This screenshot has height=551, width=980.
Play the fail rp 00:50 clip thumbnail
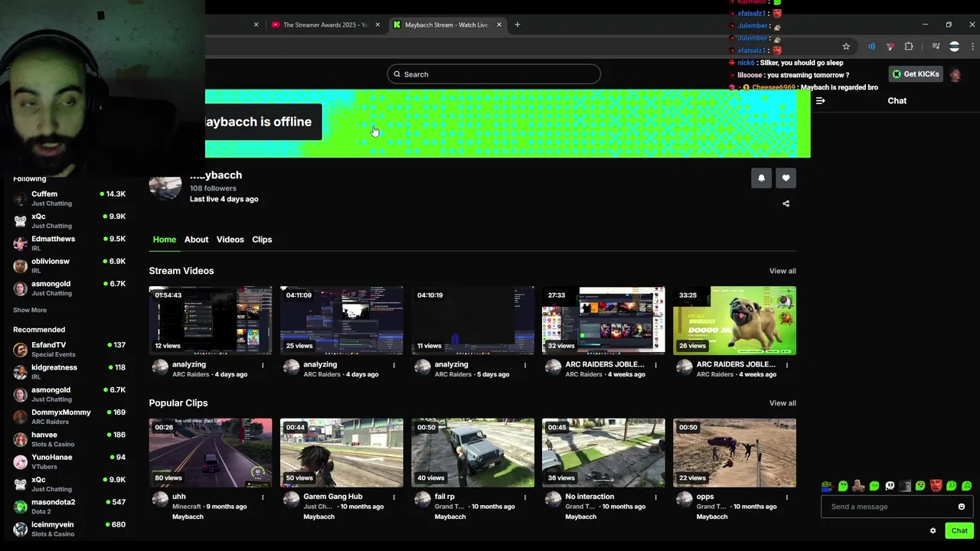click(x=472, y=452)
